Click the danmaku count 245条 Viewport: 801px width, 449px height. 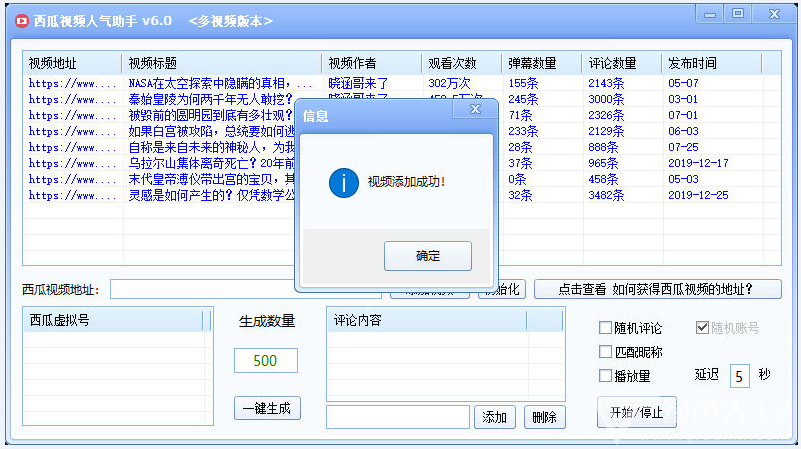pyautogui.click(x=523, y=99)
